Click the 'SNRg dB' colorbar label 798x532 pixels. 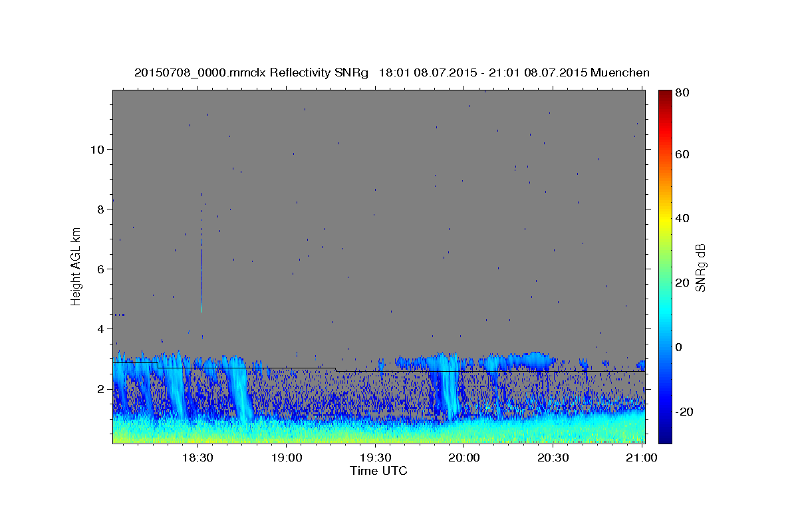700,267
